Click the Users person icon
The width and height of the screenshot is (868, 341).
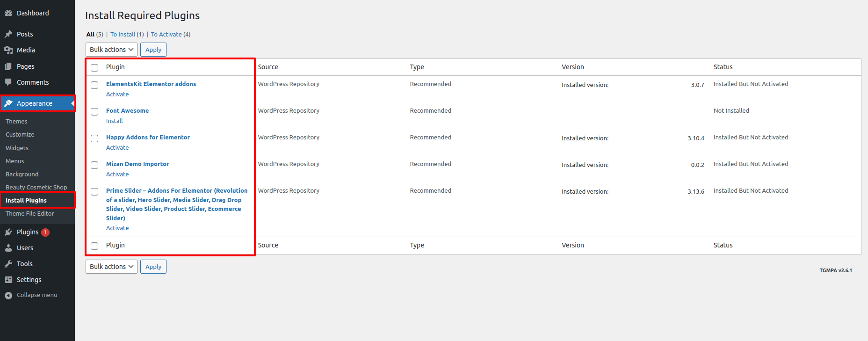point(8,248)
